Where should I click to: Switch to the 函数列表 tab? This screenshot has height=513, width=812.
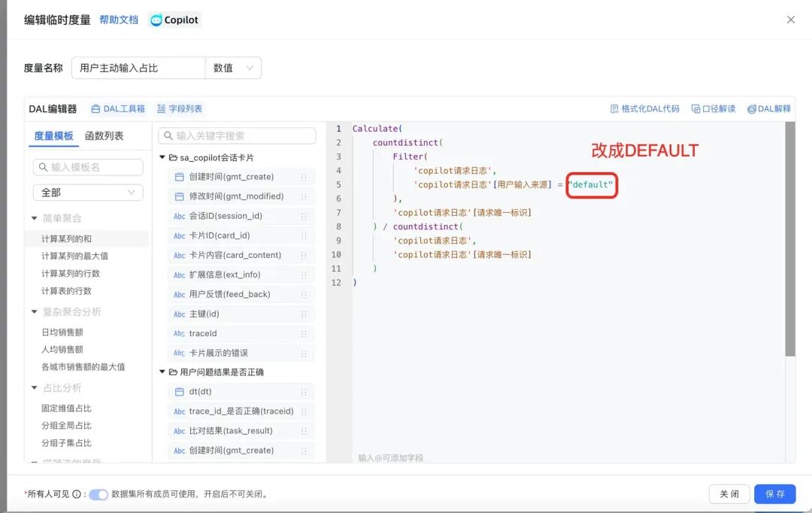click(x=105, y=136)
